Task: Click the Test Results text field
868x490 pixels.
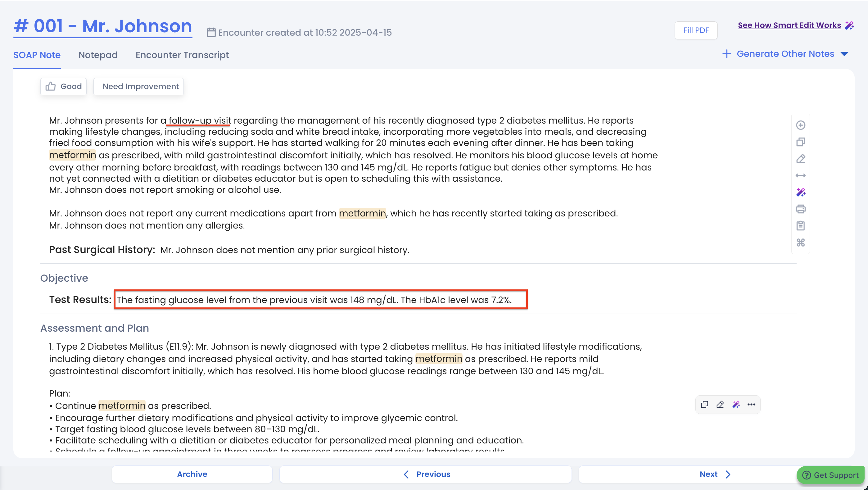Action: coord(320,300)
